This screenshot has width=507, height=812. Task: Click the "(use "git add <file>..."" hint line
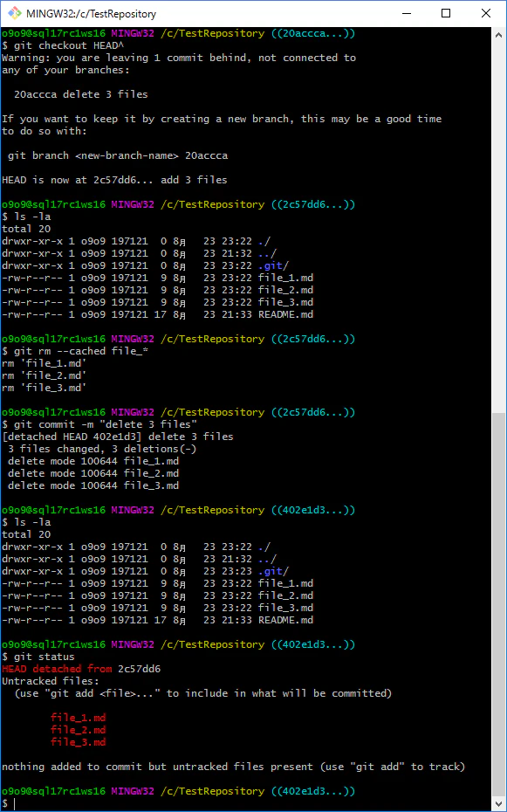(203, 693)
